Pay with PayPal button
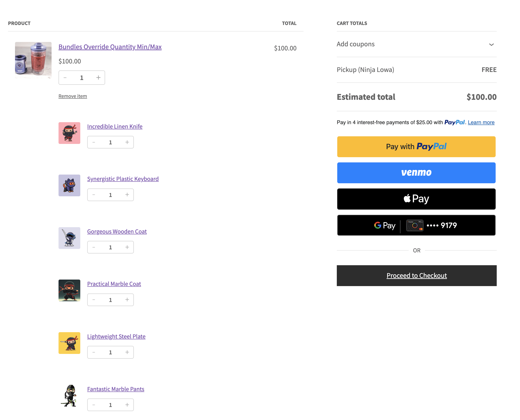The width and height of the screenshot is (520, 420). [x=416, y=147]
